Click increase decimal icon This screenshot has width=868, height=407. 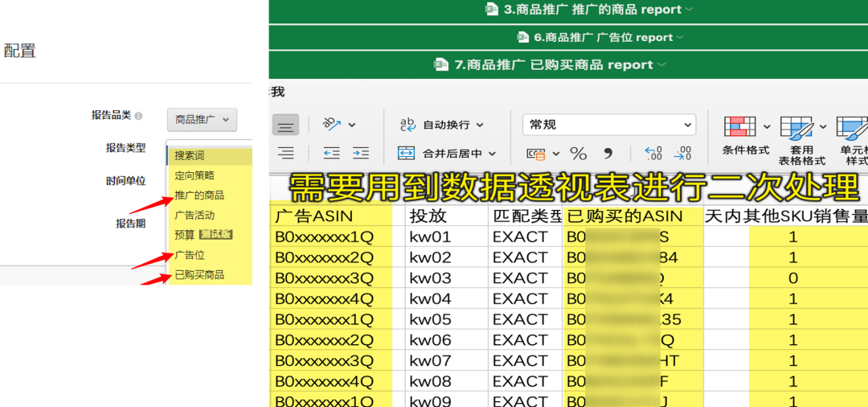click(x=653, y=154)
